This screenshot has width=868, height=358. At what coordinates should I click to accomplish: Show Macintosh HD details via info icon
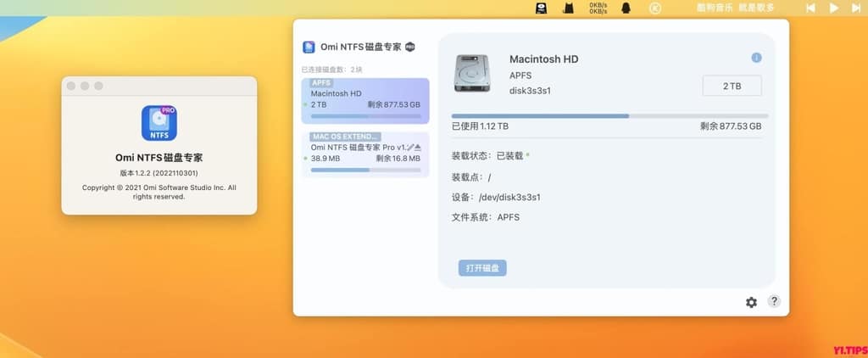(x=756, y=58)
